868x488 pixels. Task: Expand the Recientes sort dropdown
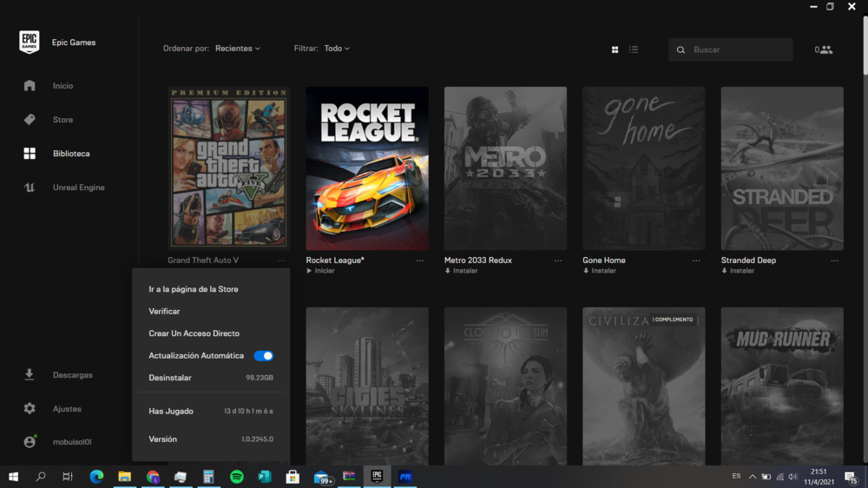click(238, 49)
